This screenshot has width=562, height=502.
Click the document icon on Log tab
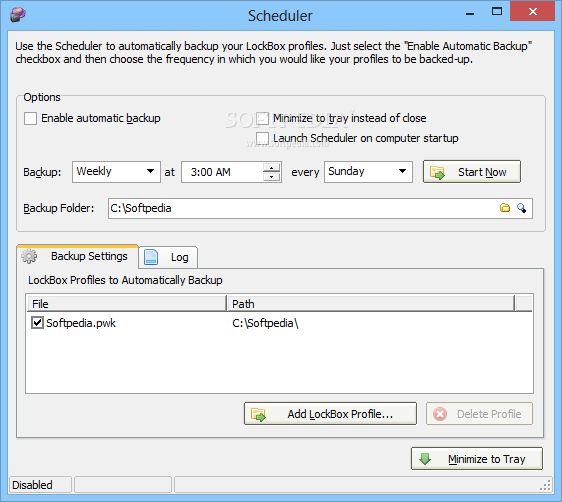pos(151,257)
